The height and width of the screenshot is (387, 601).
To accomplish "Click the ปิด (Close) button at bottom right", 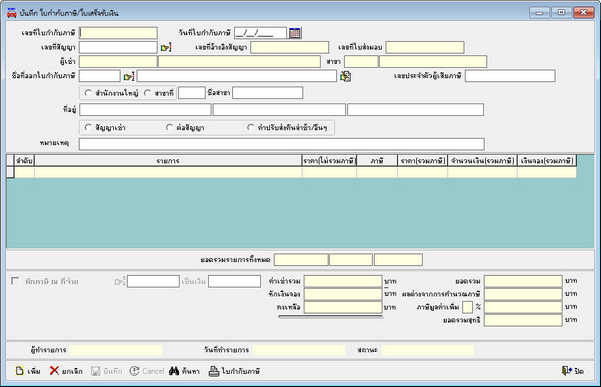I will point(573,371).
